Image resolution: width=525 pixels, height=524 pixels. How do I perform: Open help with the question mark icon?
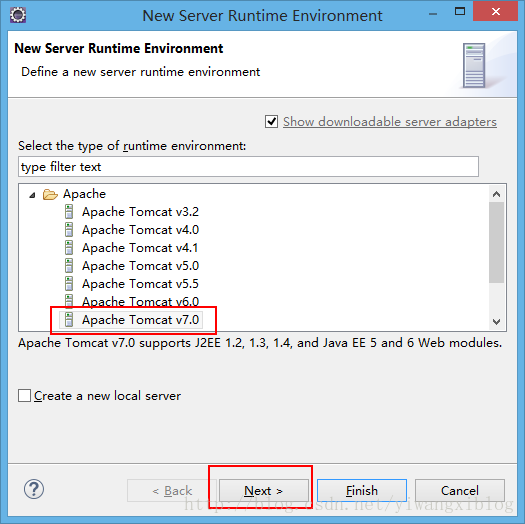(x=34, y=489)
